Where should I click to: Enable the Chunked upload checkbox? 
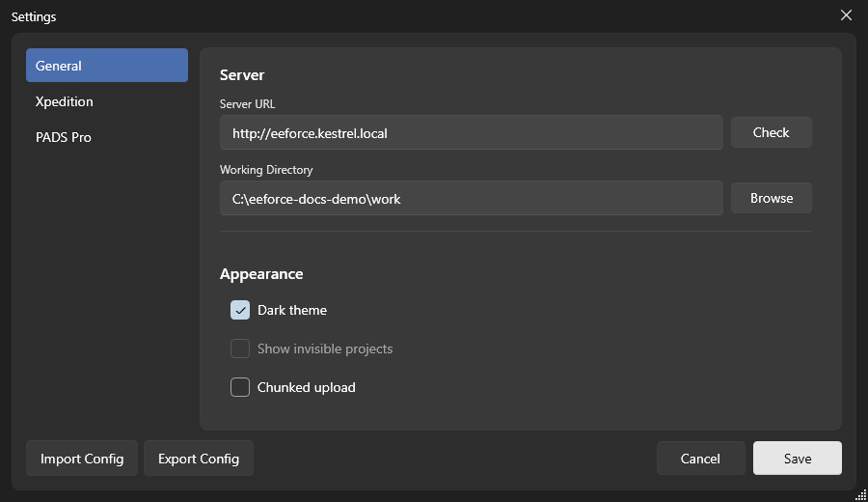tap(240, 387)
